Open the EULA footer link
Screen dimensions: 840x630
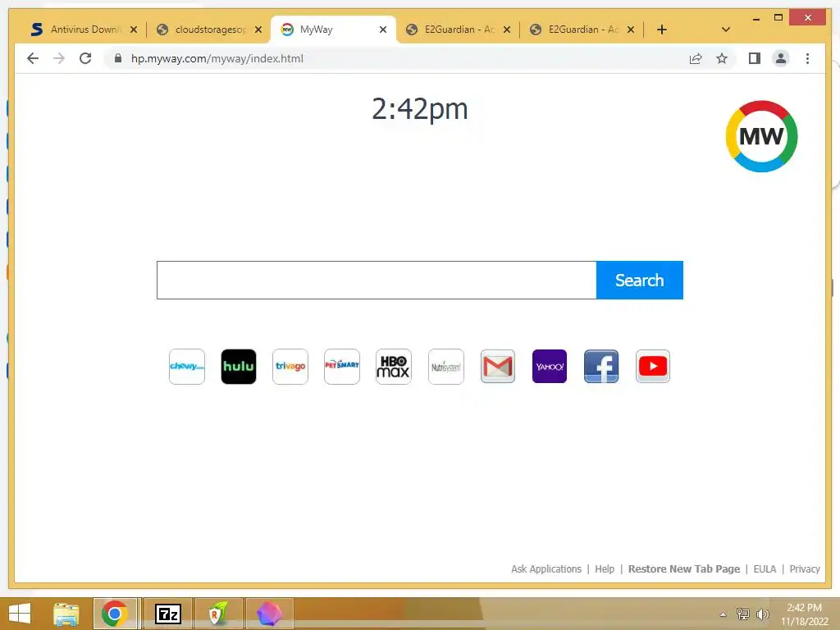click(x=765, y=569)
